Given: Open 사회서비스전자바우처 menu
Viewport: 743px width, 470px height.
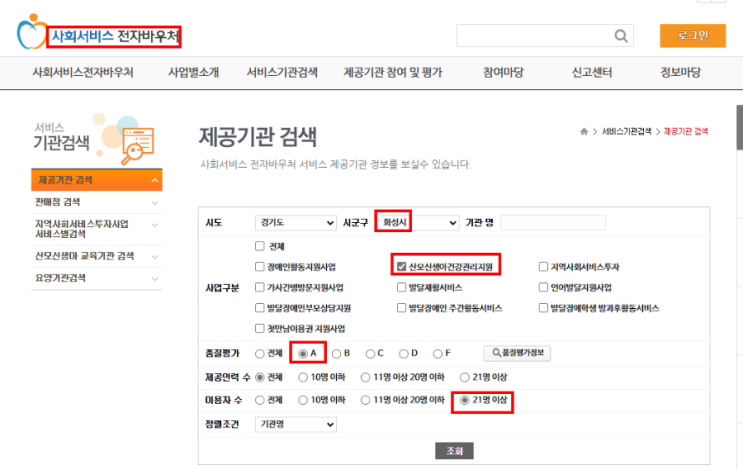Looking at the screenshot, I should click(83, 72).
